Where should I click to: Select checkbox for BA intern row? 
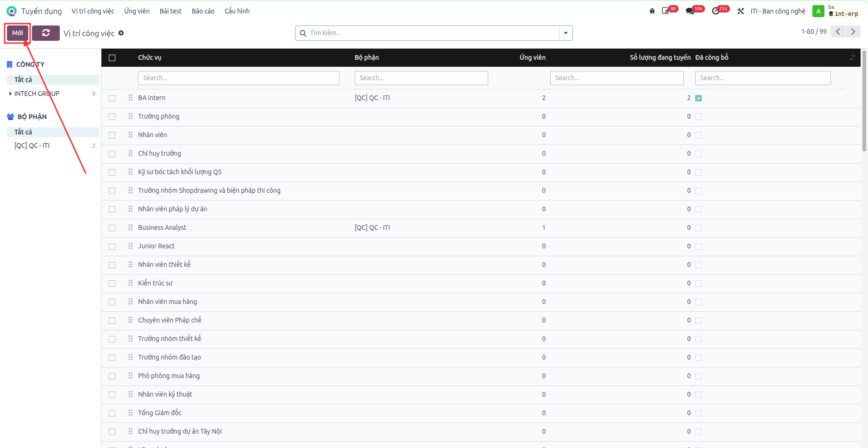pos(112,98)
